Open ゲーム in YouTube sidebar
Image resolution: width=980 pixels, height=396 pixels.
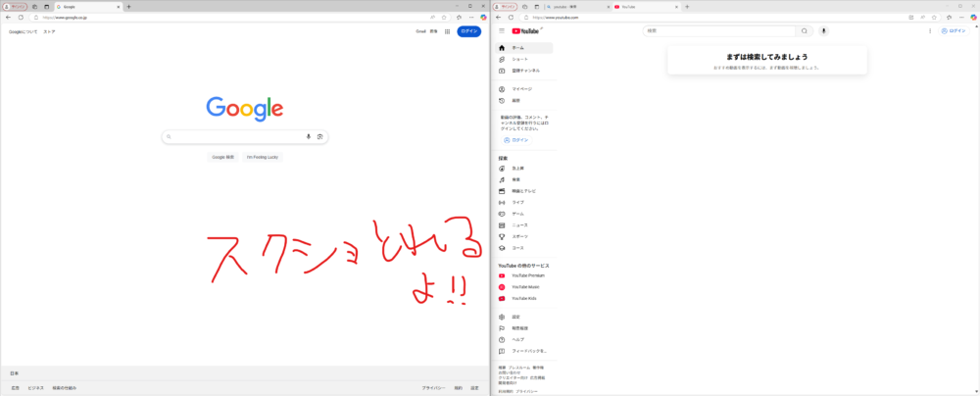point(523,214)
